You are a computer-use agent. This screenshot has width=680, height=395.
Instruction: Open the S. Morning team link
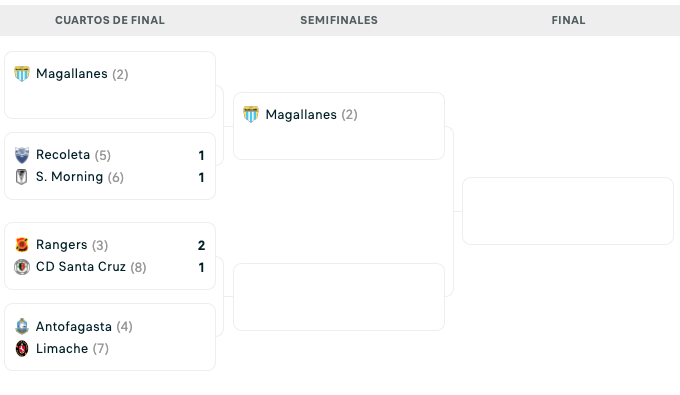click(69, 177)
